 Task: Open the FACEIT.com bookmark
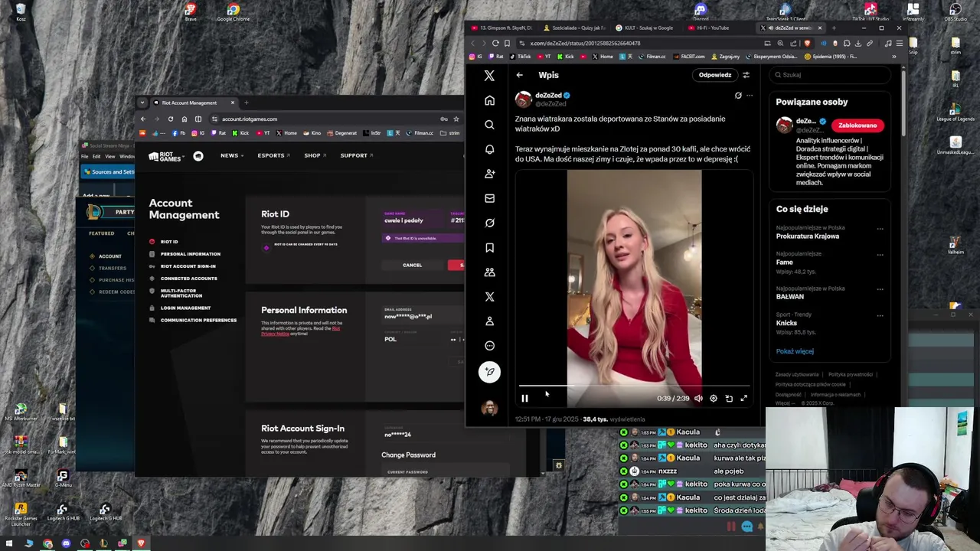tap(688, 57)
